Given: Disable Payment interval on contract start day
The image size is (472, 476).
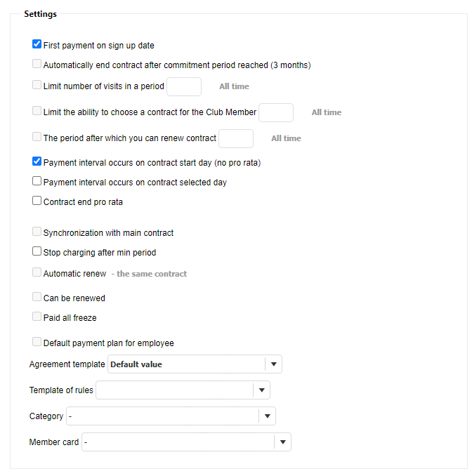Looking at the screenshot, I should (37, 161).
